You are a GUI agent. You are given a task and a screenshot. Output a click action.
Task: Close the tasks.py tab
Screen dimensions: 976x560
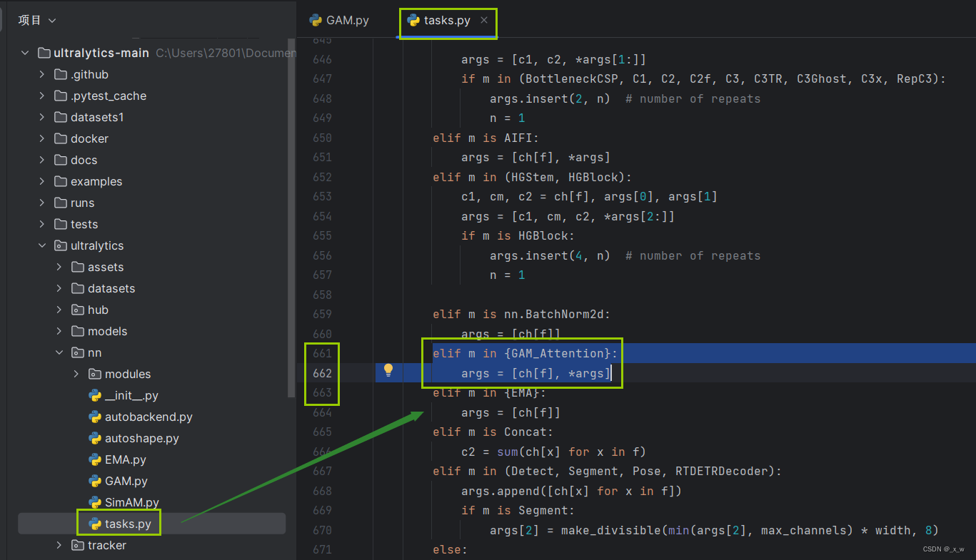(484, 20)
